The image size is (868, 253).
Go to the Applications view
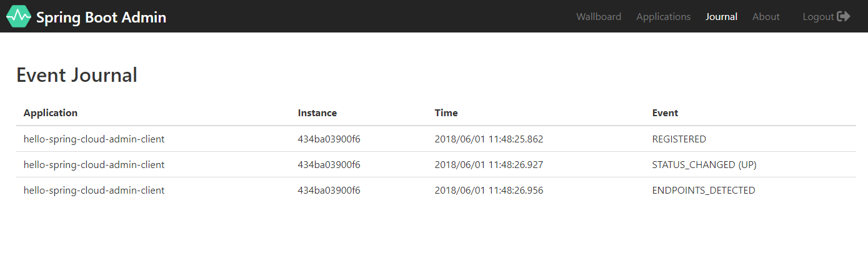pyautogui.click(x=663, y=17)
